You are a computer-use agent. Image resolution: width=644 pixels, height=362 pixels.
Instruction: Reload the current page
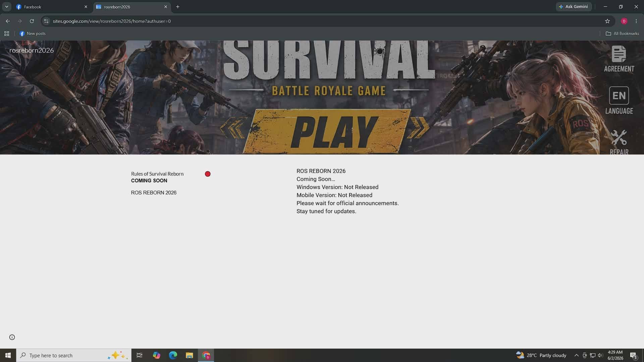pyautogui.click(x=32, y=21)
